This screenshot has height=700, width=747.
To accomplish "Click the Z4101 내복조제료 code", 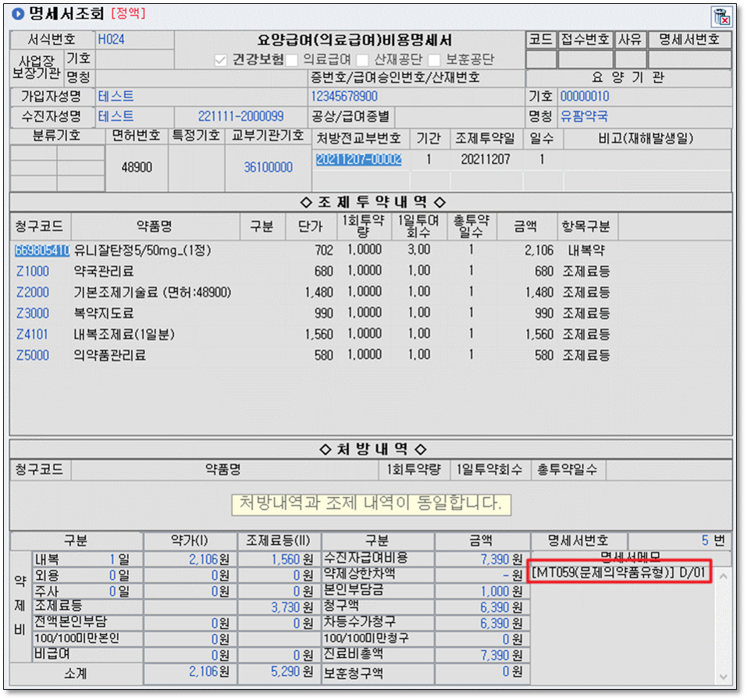I will click(33, 335).
